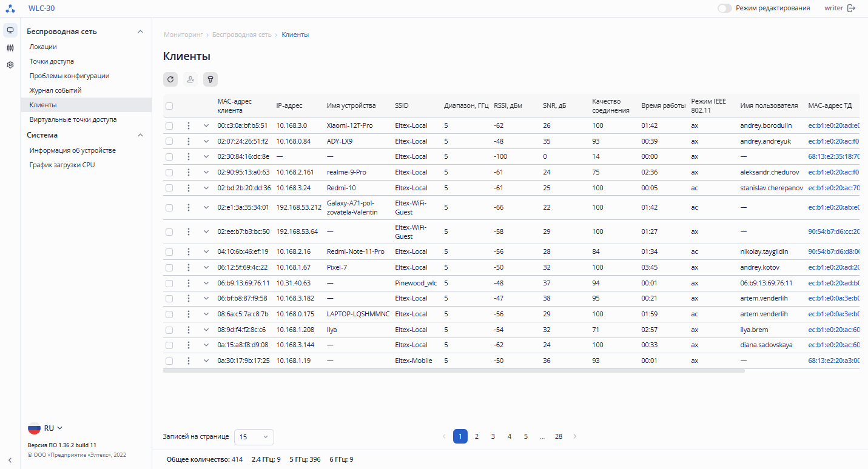Toggle the Режим редактирования switch
Screen dimensions: 868x469
(x=724, y=8)
